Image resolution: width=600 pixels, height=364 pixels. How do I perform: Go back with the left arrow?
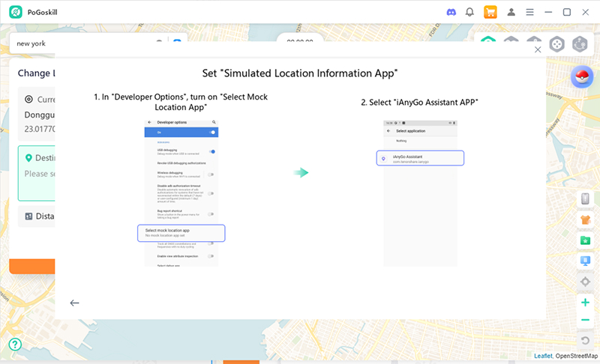click(74, 303)
